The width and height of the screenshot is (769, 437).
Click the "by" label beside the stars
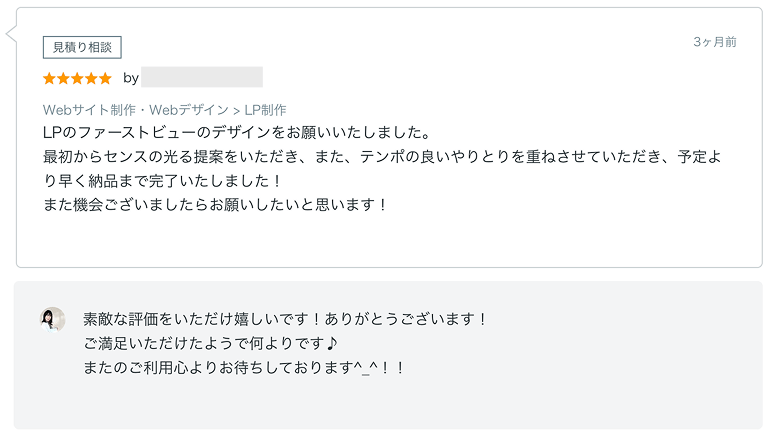(x=131, y=78)
